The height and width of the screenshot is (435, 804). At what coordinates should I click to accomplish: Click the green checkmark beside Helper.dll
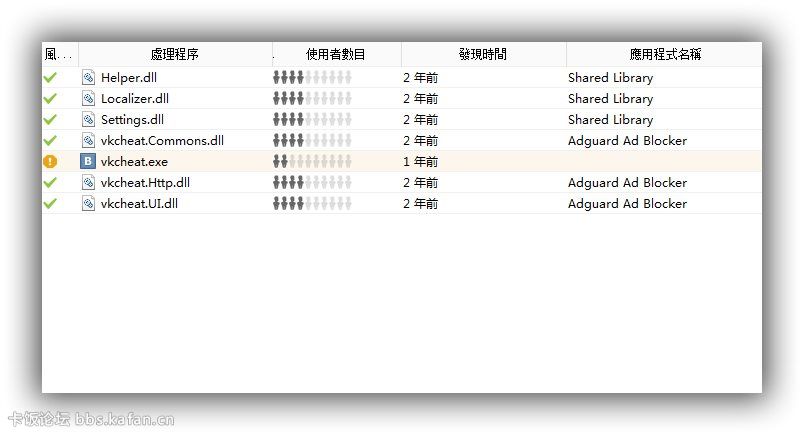[50, 77]
